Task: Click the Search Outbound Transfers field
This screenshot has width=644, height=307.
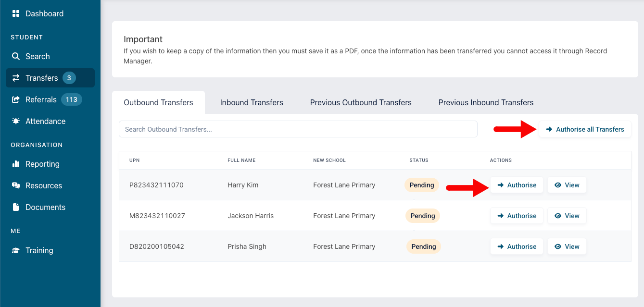Action: pos(298,129)
